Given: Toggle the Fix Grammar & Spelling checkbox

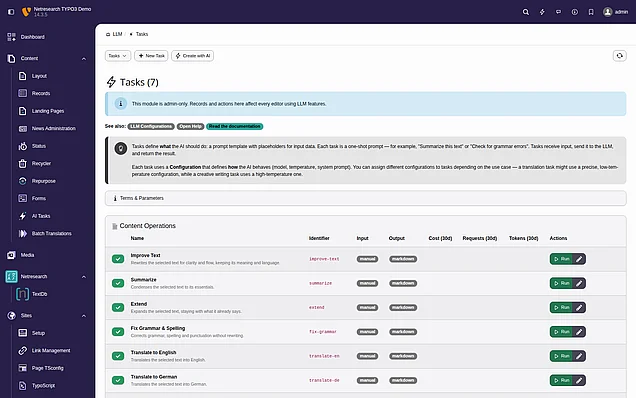Looking at the screenshot, I should (x=118, y=332).
